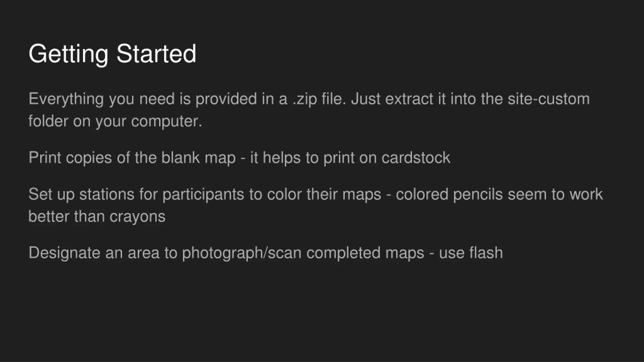Screen dimensions: 644x362
Task: Click the "better than crayons" line
Action: point(97,217)
